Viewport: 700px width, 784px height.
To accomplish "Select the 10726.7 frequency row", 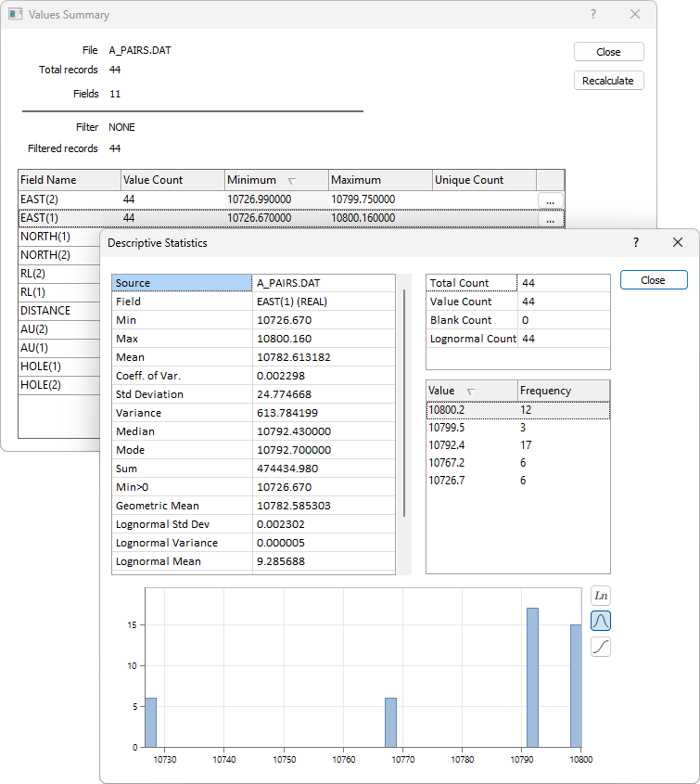I will tap(518, 480).
